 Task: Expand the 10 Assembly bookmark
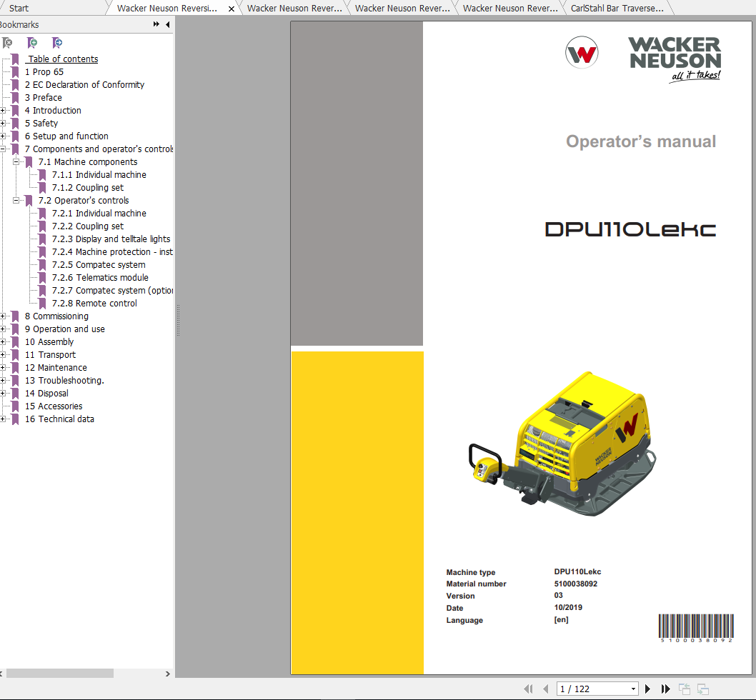2,342
